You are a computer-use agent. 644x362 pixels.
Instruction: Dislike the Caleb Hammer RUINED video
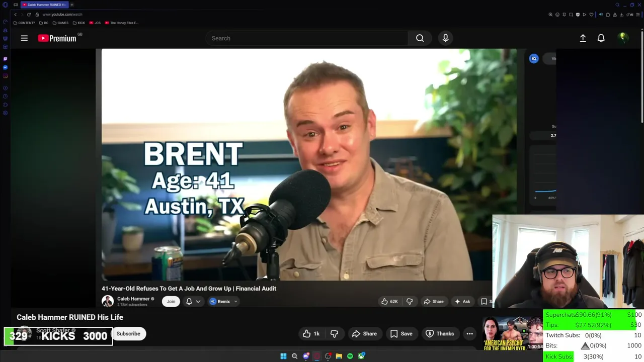tap(334, 334)
